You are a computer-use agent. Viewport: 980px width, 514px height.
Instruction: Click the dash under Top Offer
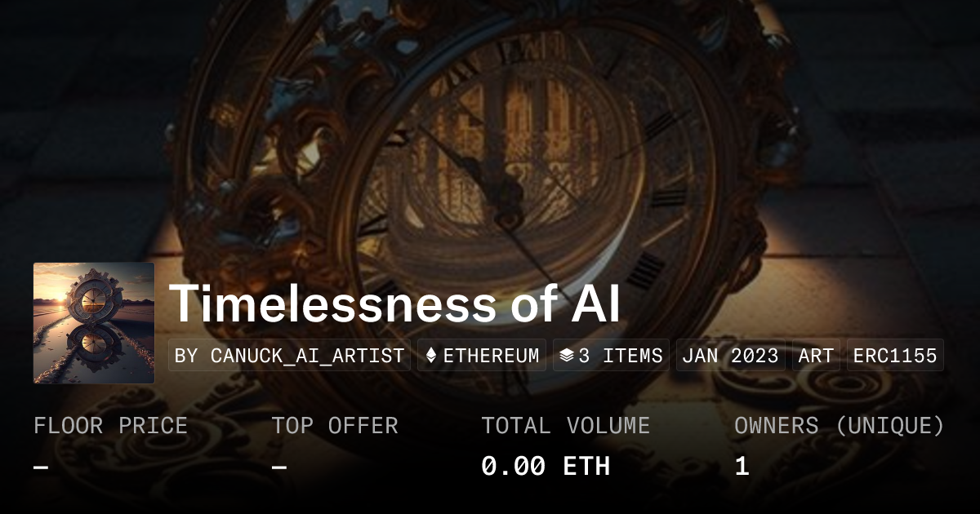point(279,467)
